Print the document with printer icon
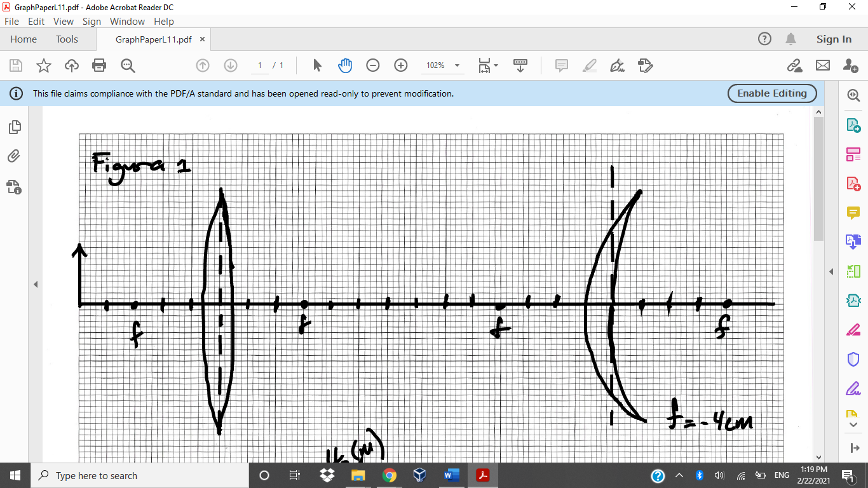The height and width of the screenshot is (488, 868). point(99,65)
